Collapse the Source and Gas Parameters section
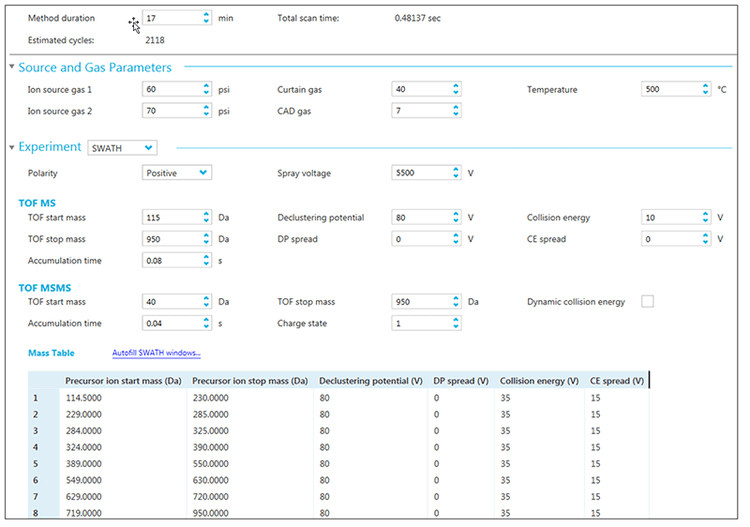 click(12, 68)
